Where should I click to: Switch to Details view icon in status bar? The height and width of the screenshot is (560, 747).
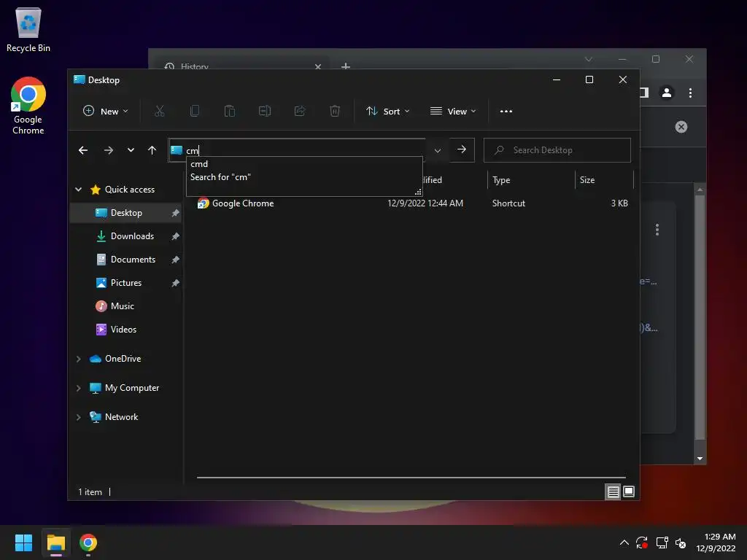tap(613, 491)
